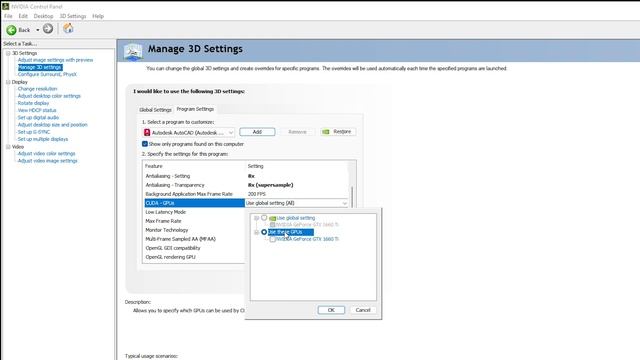Select the Antialiasing - Transparency row
640x360 pixels.
tap(246, 185)
